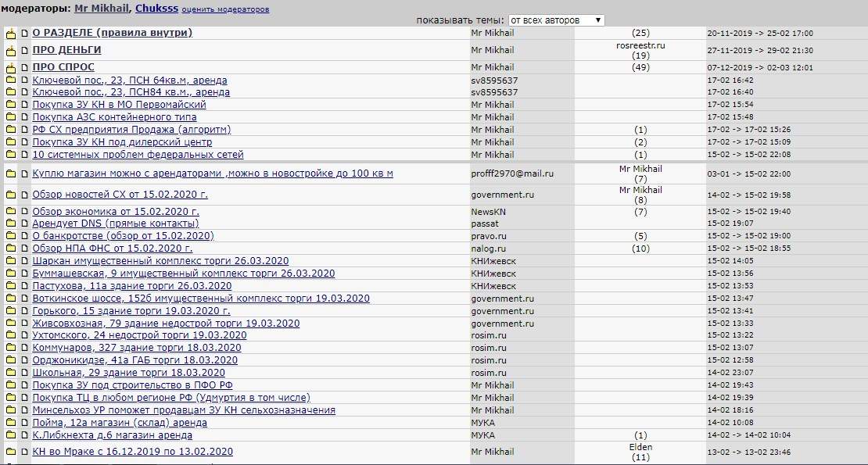This screenshot has height=465, width=868.
Task: Click folder icon of "Арендует DNS" row
Action: tap(10, 224)
